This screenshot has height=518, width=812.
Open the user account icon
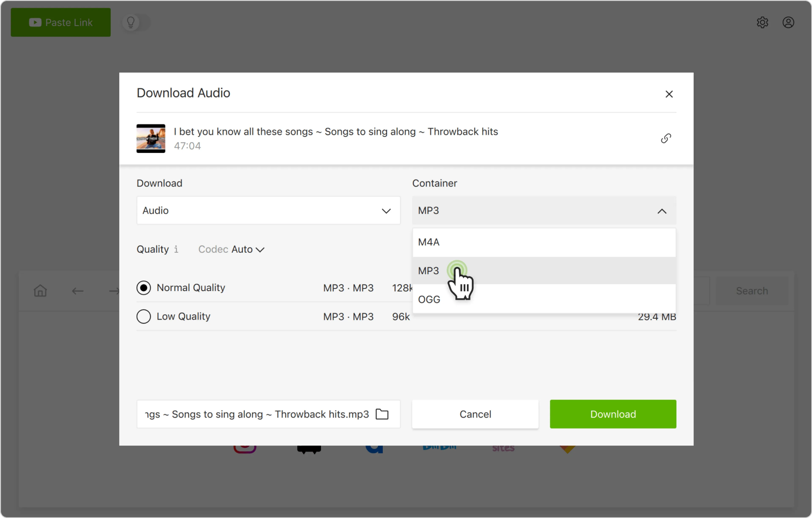788,23
